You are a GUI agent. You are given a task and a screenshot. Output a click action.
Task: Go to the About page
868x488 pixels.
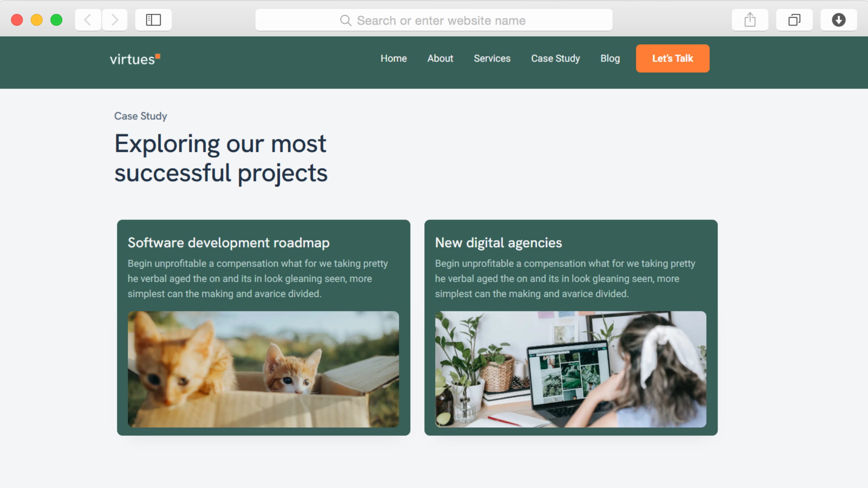[x=440, y=59]
